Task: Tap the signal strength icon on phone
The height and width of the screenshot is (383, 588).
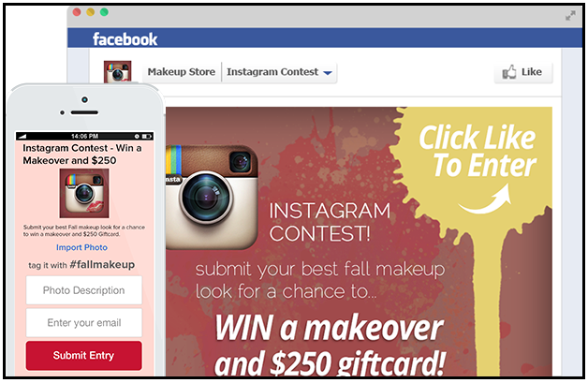Action: tap(22, 136)
